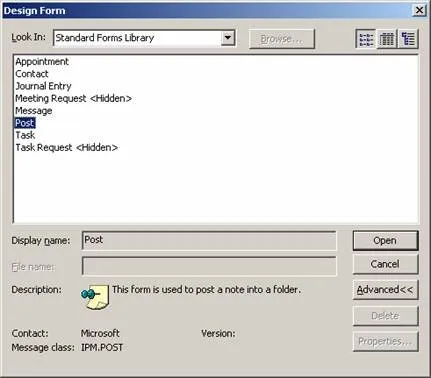Viewport: 431px width, 378px height.
Task: Click the IPM.POST message class text
Action: [102, 348]
